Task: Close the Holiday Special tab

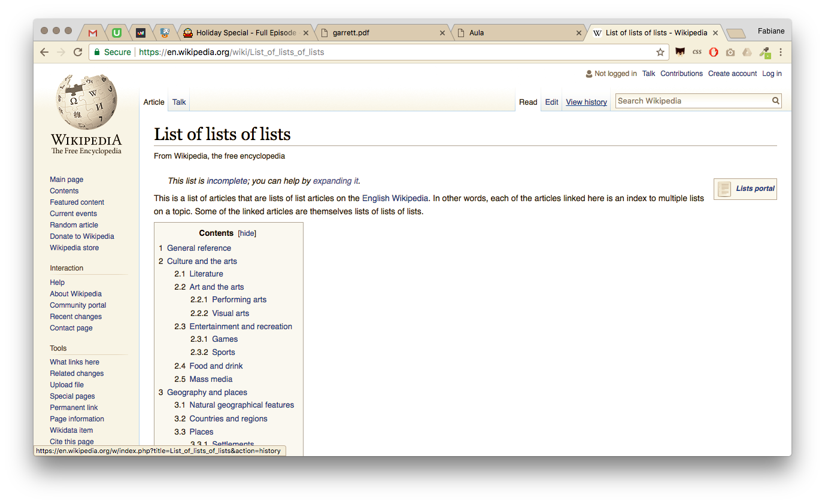Action: pyautogui.click(x=306, y=33)
